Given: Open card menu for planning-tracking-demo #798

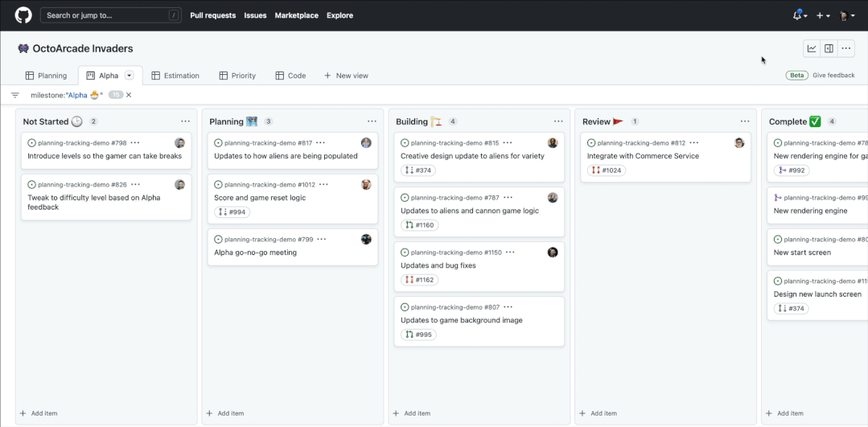Looking at the screenshot, I should (135, 142).
